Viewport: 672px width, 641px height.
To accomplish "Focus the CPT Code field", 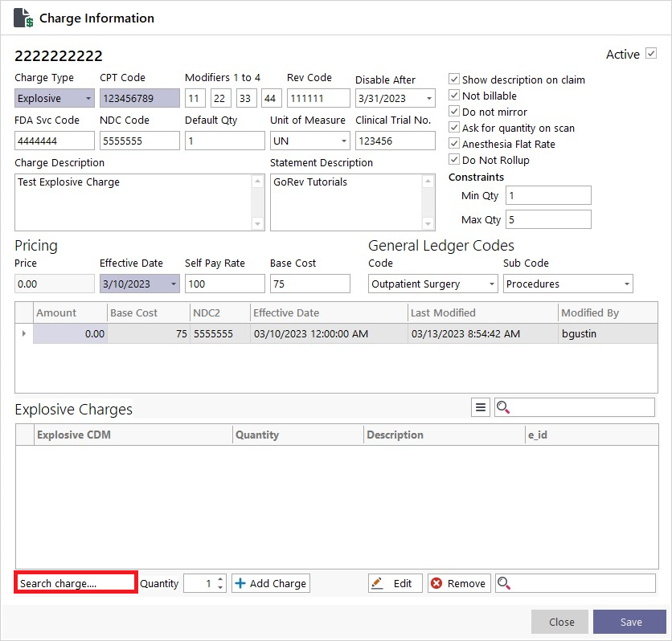I will (x=140, y=99).
